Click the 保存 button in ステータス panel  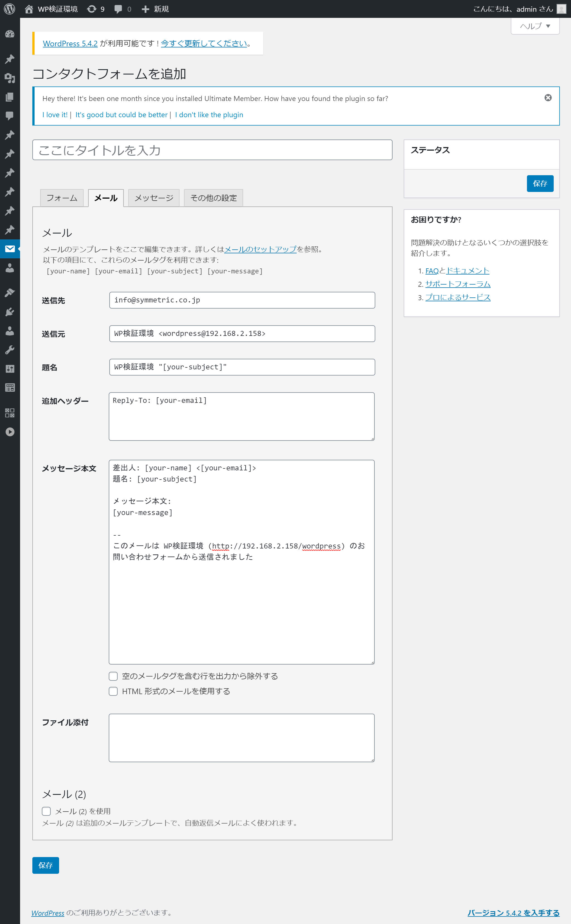pos(540,183)
